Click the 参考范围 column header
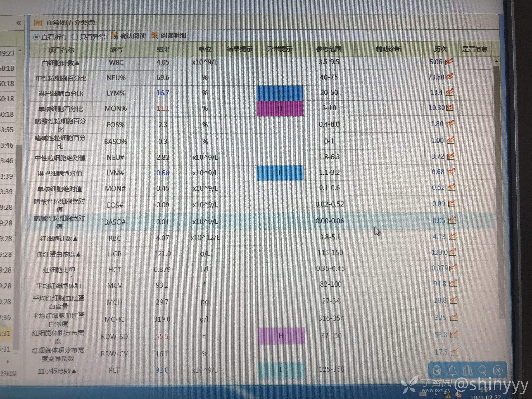Image resolution: width=532 pixels, height=399 pixels. [329, 49]
